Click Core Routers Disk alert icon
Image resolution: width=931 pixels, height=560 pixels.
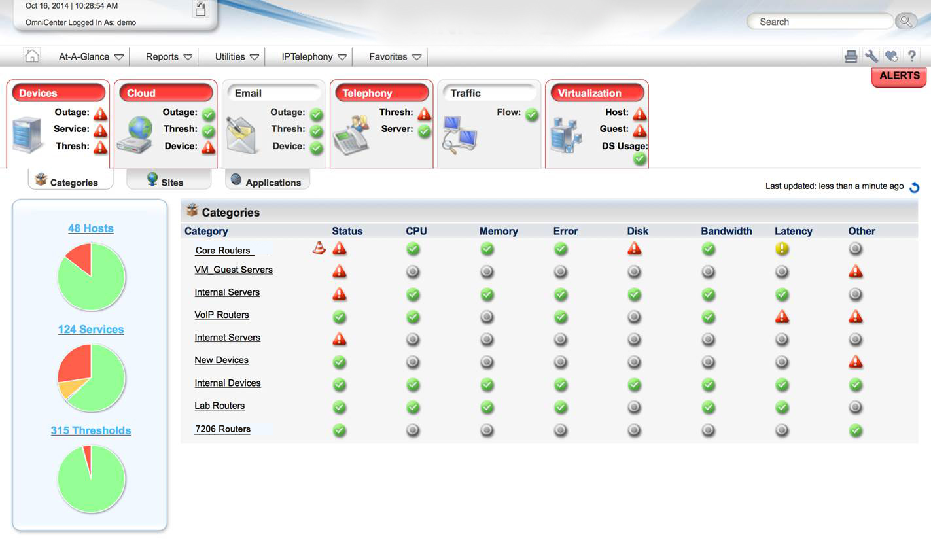(x=634, y=249)
